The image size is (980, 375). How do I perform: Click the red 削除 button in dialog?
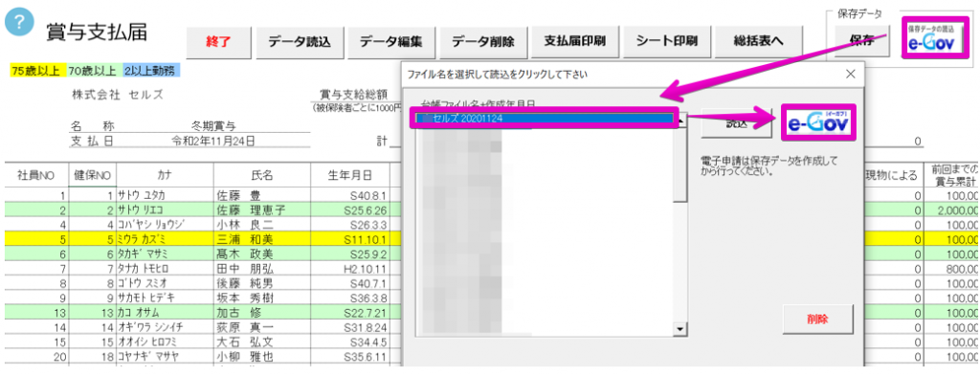817,320
